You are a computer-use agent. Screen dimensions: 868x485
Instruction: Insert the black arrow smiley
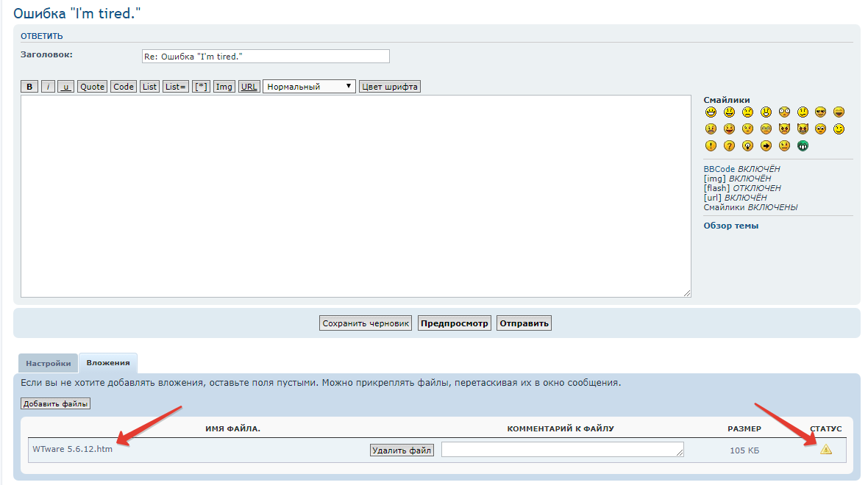(766, 145)
